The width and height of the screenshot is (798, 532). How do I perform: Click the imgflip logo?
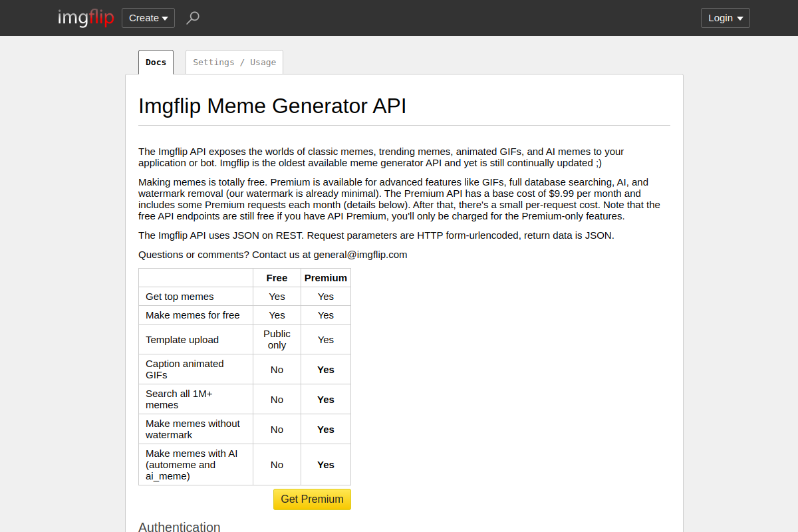click(86, 18)
